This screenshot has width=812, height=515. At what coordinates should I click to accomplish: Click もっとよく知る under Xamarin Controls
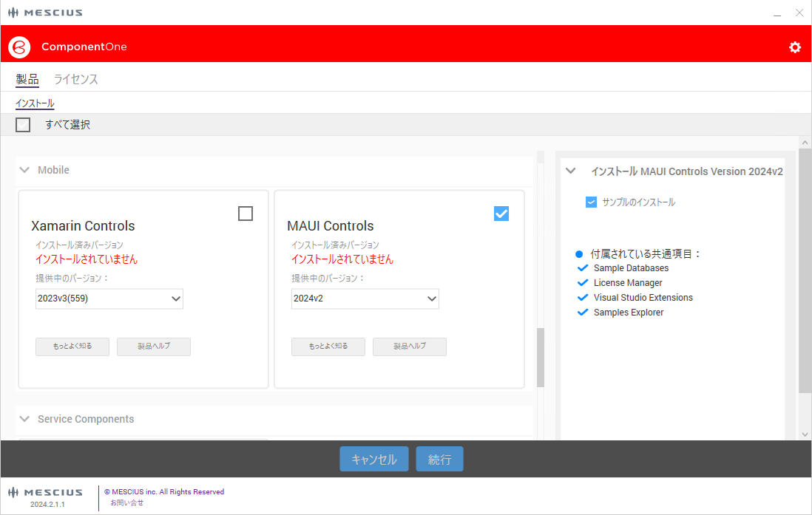pyautogui.click(x=72, y=347)
